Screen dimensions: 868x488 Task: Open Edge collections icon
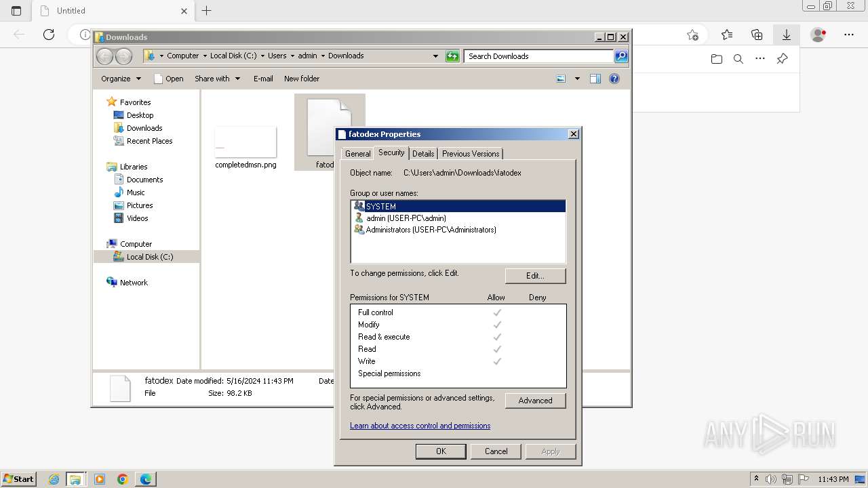coord(757,35)
